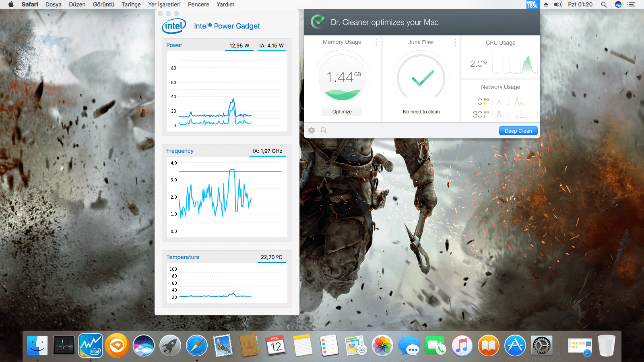This screenshot has width=644, height=362.
Task: Click the 22,70 °C temperature reading
Action: click(x=272, y=257)
